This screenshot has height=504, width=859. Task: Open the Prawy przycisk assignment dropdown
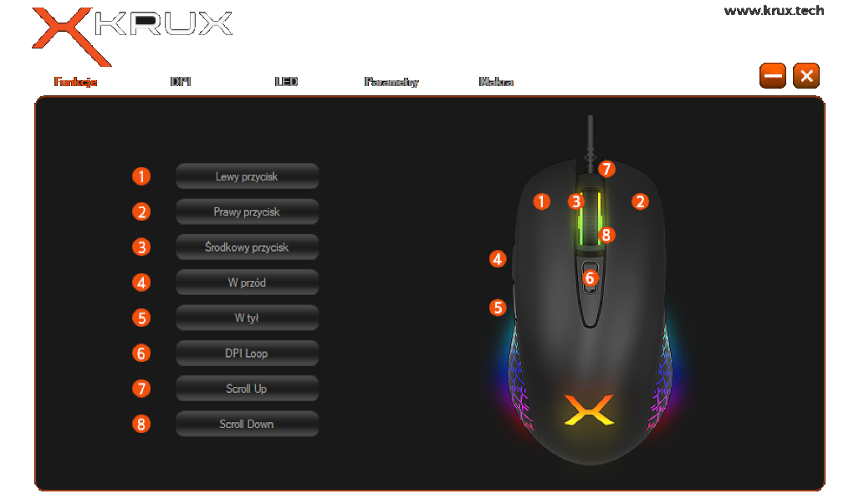[247, 211]
